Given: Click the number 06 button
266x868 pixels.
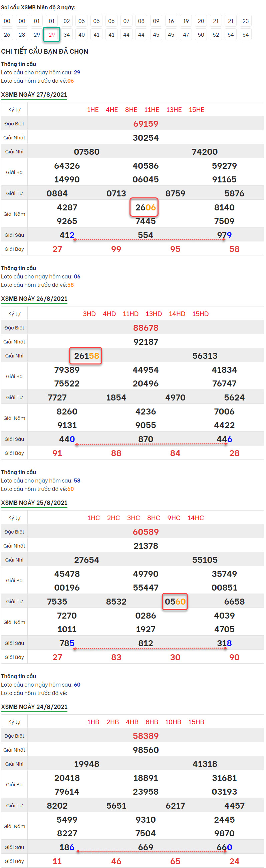Looking at the screenshot, I should click(x=111, y=21).
